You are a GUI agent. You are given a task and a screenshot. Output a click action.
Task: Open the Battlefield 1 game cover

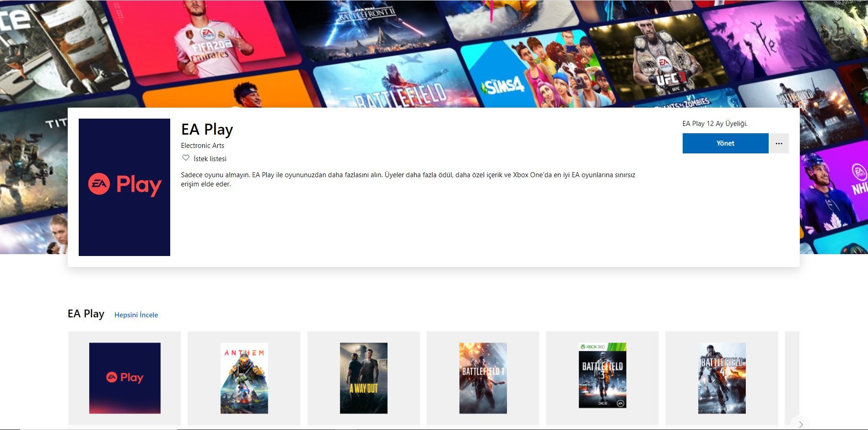483,378
